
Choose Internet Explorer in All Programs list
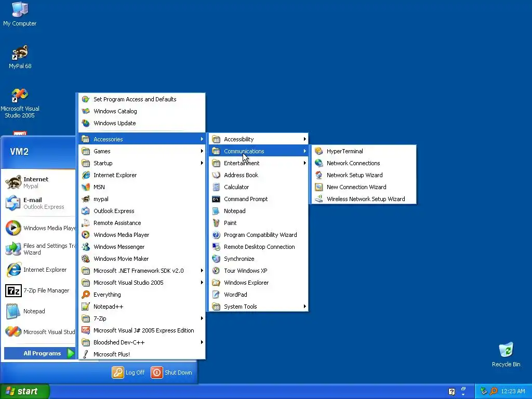(x=142, y=175)
